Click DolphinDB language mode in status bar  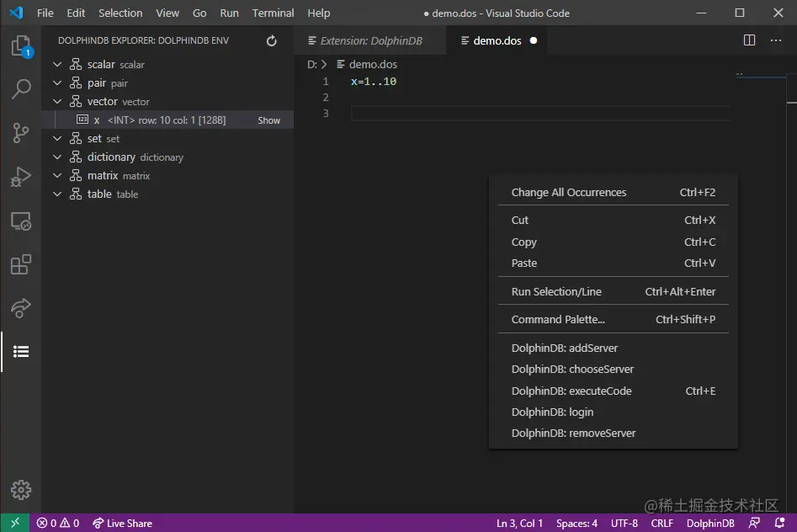click(710, 523)
